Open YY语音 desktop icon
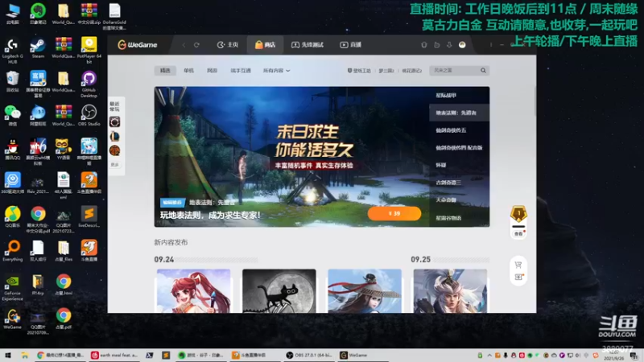Image resolution: width=644 pixels, height=362 pixels. [64, 150]
